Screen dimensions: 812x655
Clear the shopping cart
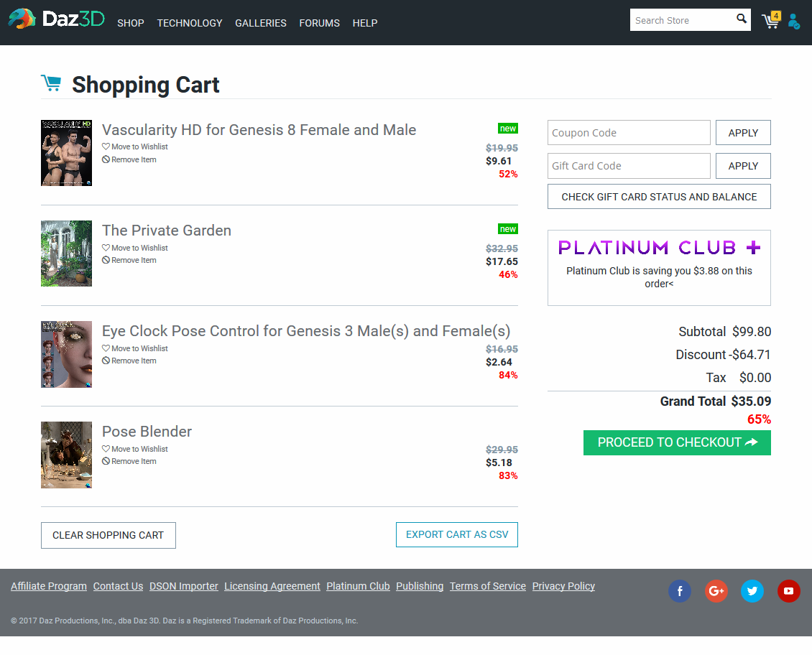click(x=109, y=536)
